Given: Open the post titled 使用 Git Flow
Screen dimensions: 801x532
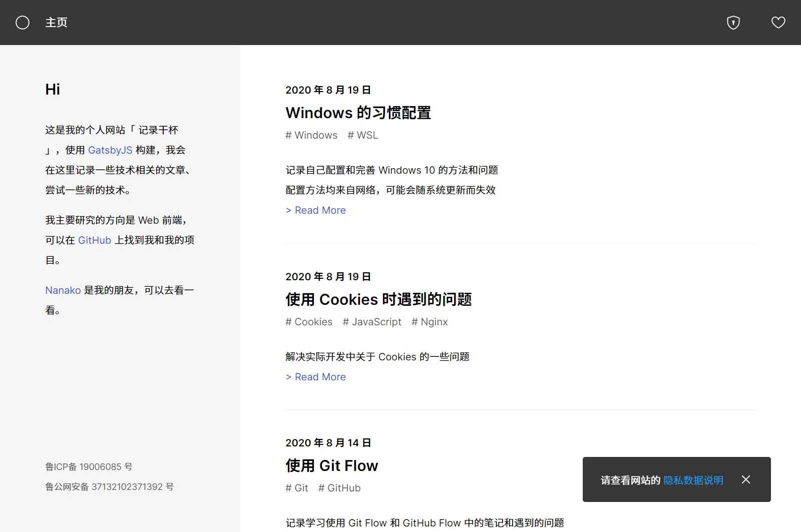Looking at the screenshot, I should 331,465.
